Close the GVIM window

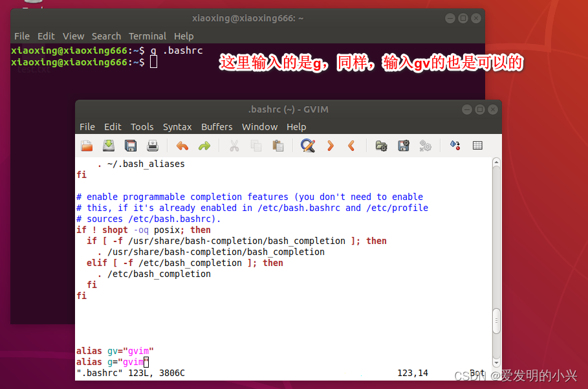point(493,109)
